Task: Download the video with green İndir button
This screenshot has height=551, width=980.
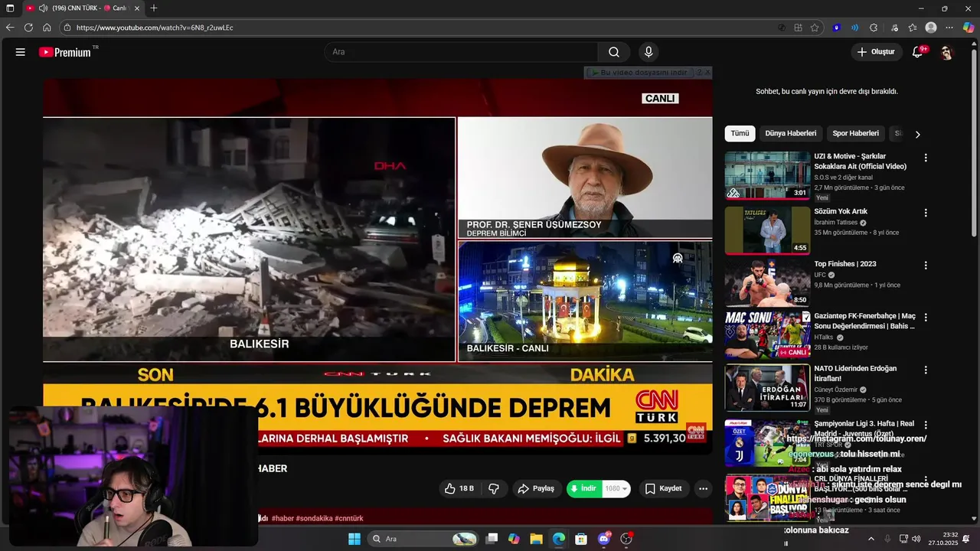Action: click(x=583, y=488)
